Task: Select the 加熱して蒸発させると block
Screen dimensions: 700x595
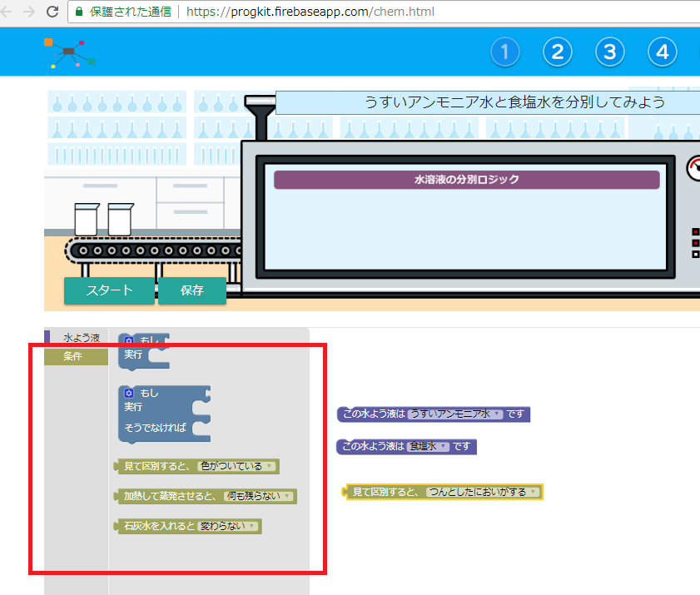Action: (x=206, y=496)
